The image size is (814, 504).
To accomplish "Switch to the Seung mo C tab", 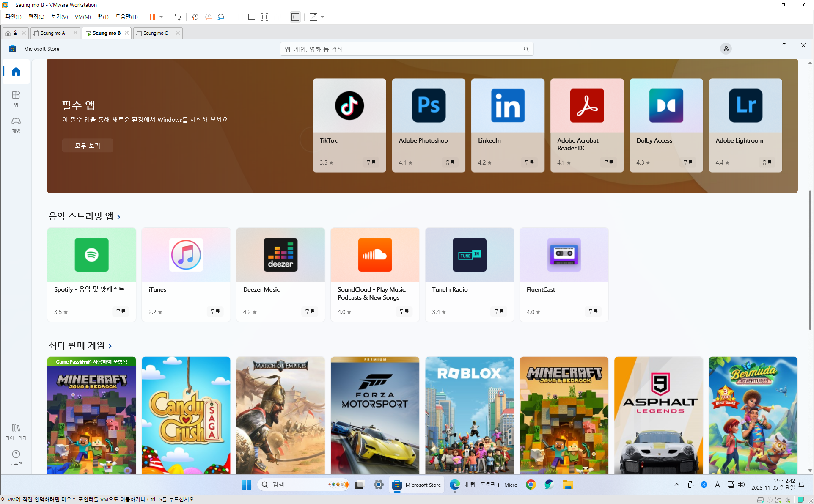I will click(155, 33).
